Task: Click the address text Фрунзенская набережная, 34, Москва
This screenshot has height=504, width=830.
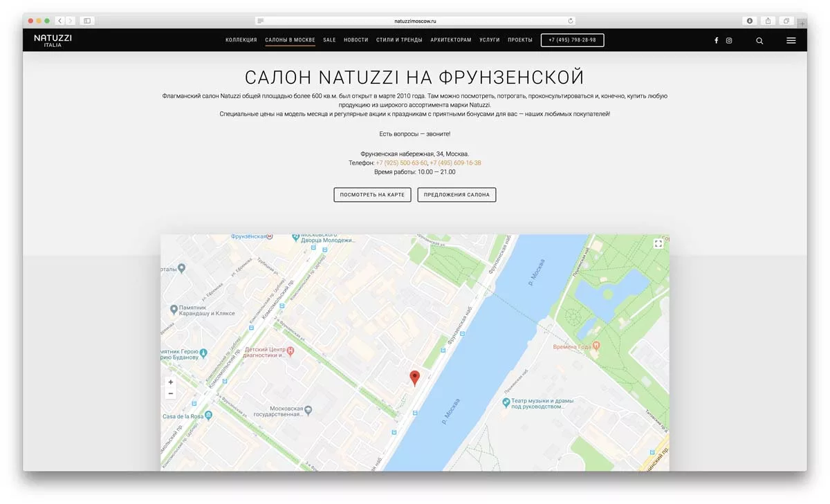Action: (415, 153)
